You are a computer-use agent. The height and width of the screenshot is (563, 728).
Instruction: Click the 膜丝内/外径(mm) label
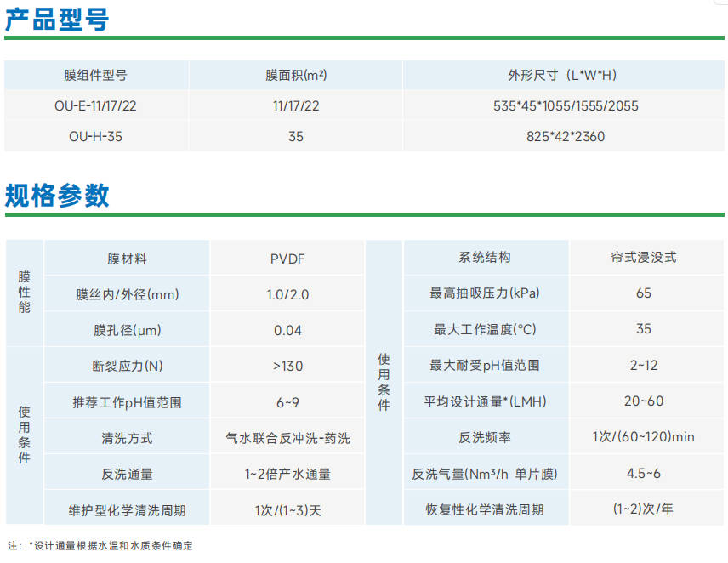tap(128, 294)
